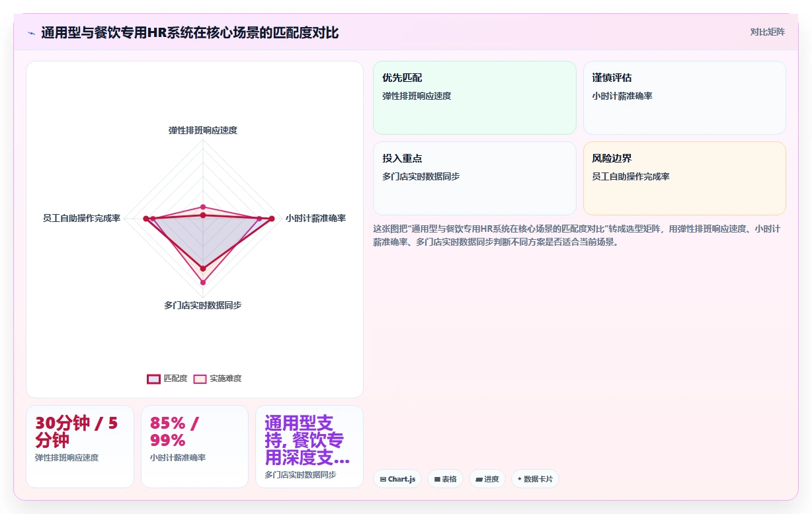Click the icon in Chart.js tag
Image resolution: width=812 pixels, height=514 pixels.
(383, 480)
